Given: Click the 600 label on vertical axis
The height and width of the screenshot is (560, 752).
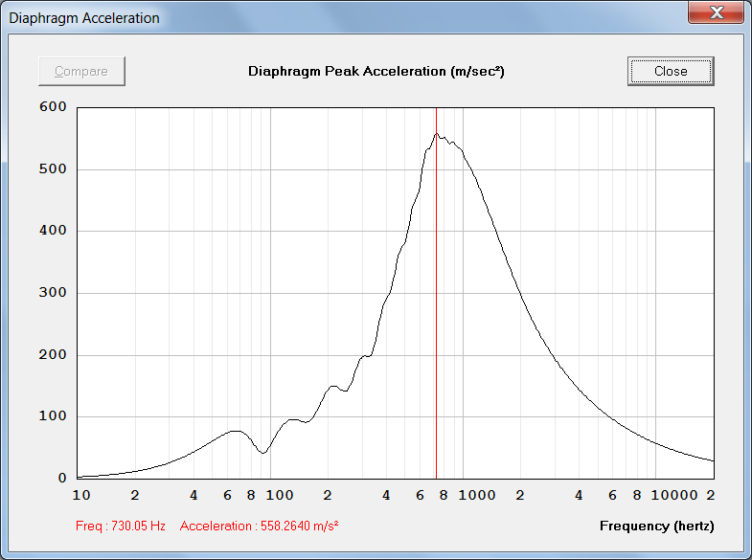Looking at the screenshot, I should pyautogui.click(x=53, y=107).
